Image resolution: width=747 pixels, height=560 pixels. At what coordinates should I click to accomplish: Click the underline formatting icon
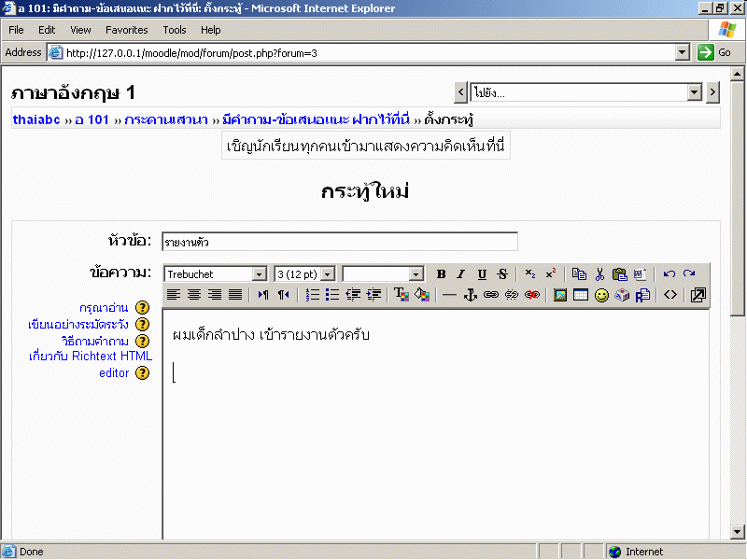click(482, 274)
